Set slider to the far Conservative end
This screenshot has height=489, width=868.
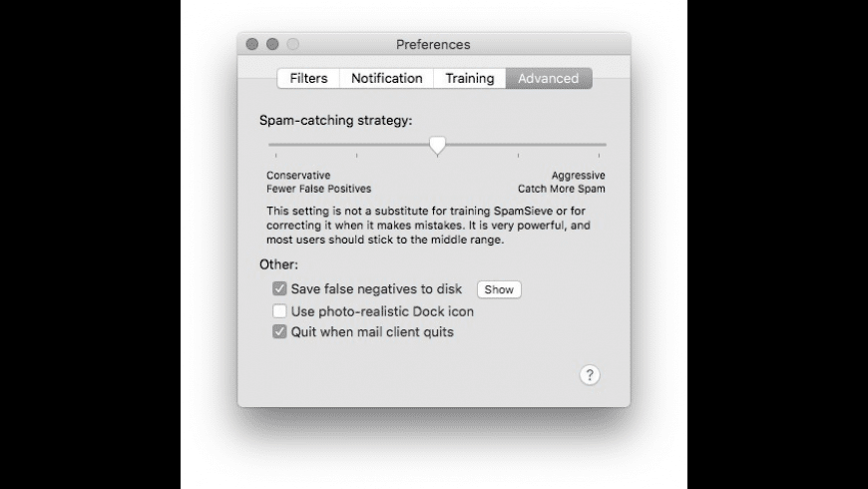(270, 145)
